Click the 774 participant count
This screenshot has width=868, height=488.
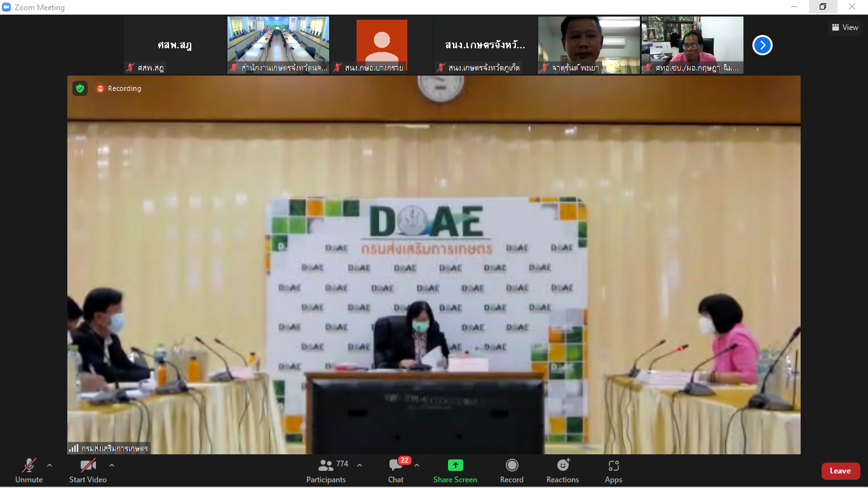coord(342,464)
